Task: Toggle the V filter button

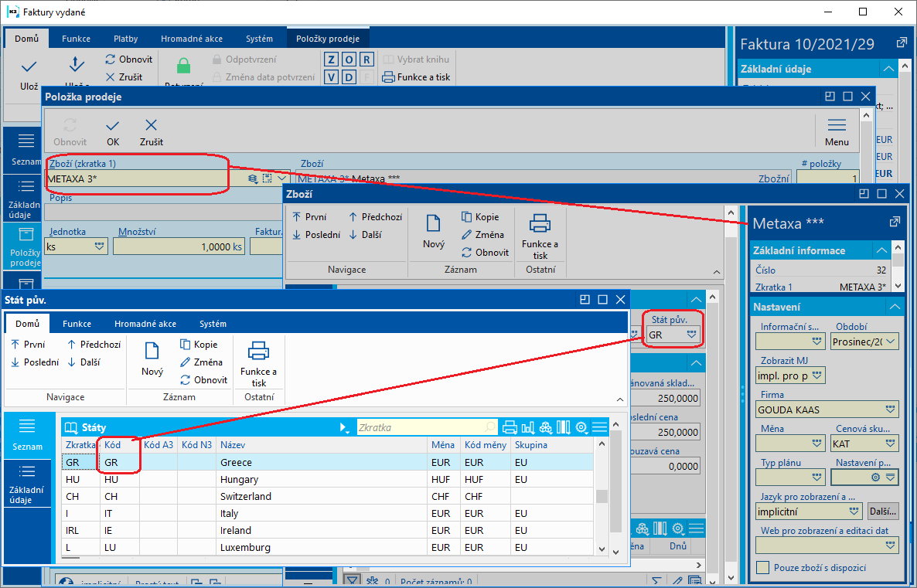Action: 331,76
